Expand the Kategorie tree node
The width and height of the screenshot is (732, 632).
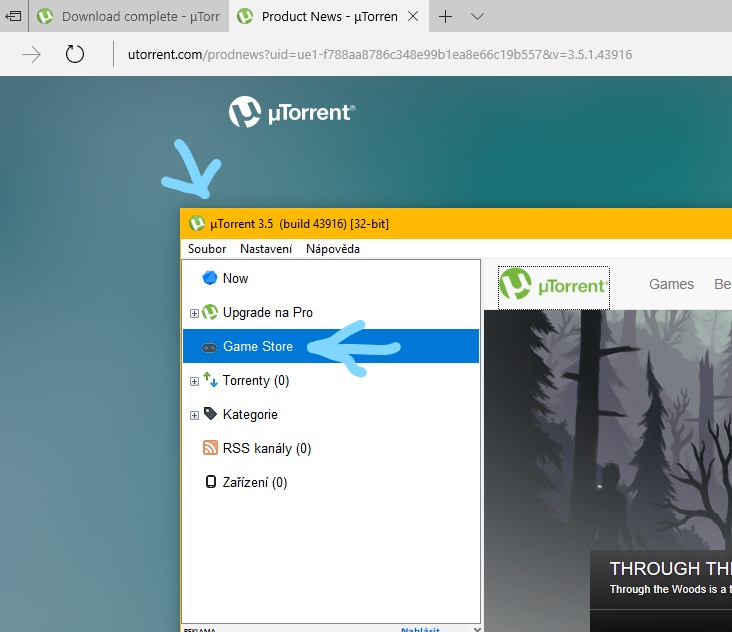point(194,415)
